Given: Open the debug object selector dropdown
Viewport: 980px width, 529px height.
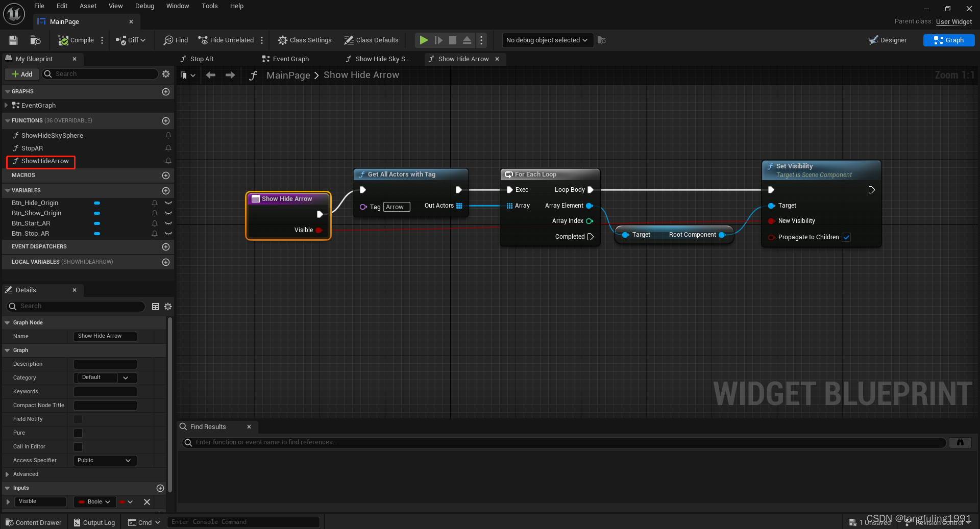Looking at the screenshot, I should [547, 40].
